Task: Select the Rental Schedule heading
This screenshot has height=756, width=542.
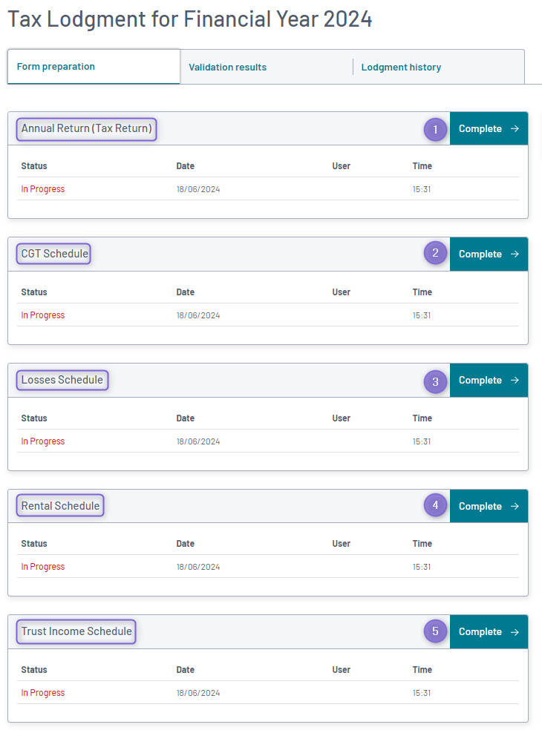Action: (60, 506)
